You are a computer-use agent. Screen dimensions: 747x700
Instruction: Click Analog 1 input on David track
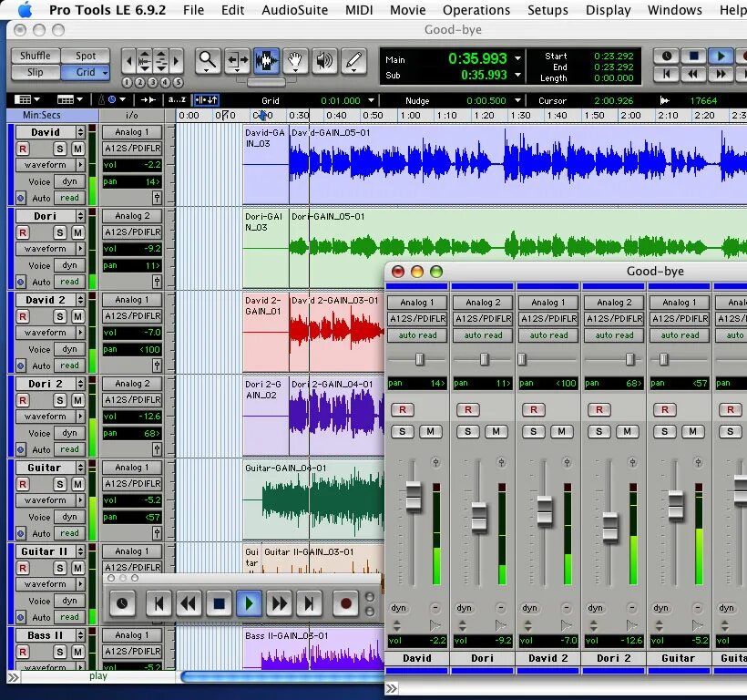132,132
